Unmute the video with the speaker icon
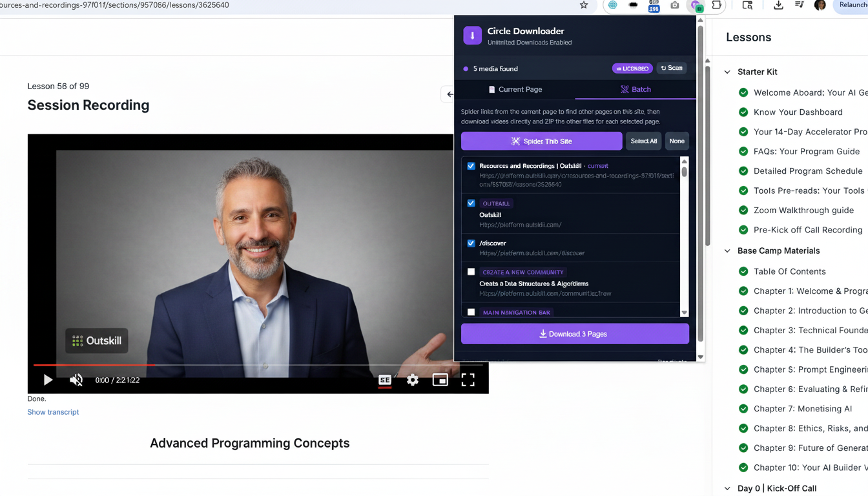 tap(76, 380)
